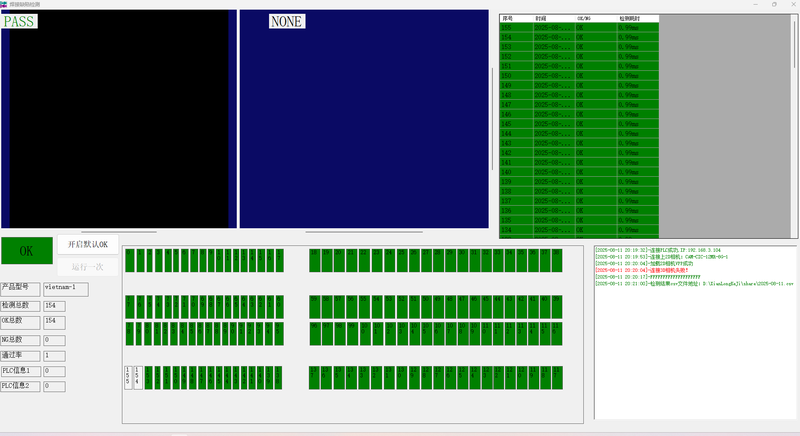The height and width of the screenshot is (436, 800).
Task: Click the 检测耗时 column header
Action: (638, 18)
